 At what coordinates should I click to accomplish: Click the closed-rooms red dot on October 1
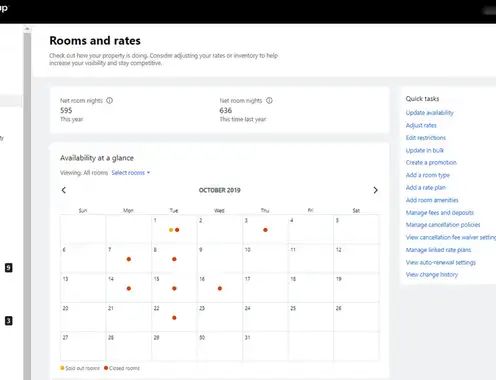click(x=177, y=230)
